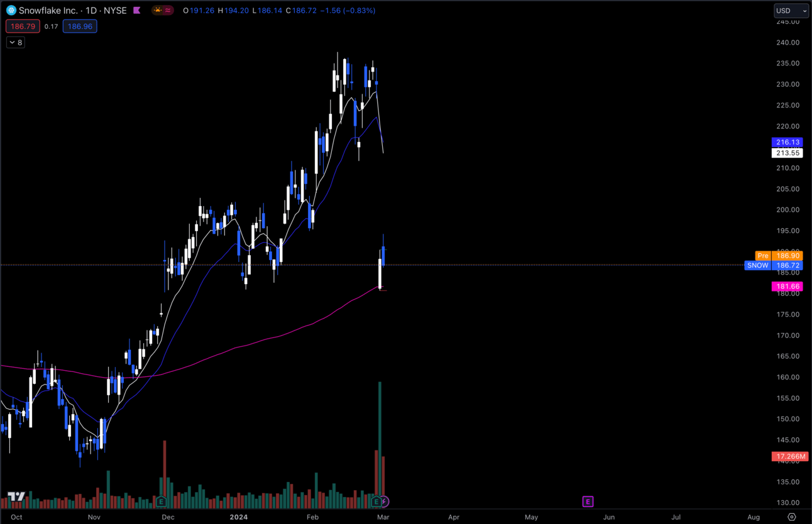The height and width of the screenshot is (524, 812).
Task: Click the Oct label on time axis
Action: [x=16, y=517]
